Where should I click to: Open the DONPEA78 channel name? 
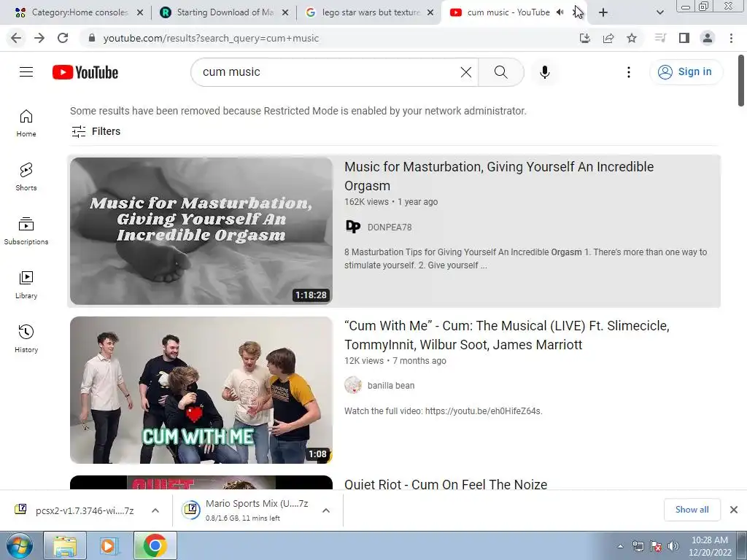[390, 227]
